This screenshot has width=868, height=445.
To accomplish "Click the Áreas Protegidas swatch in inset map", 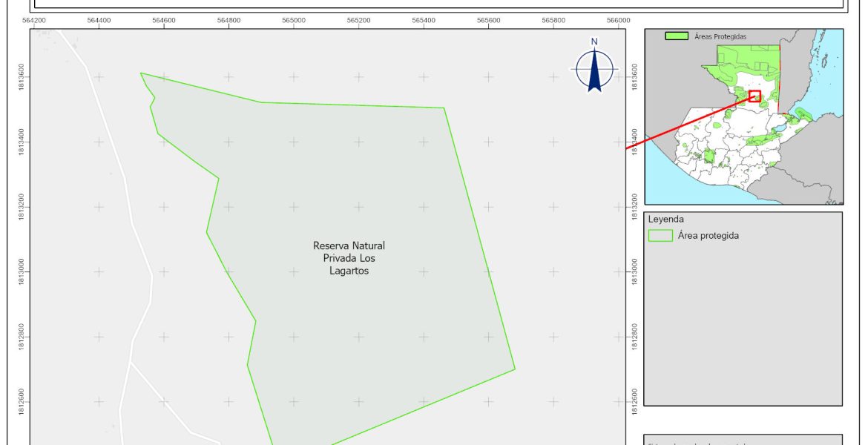I will [x=677, y=36].
